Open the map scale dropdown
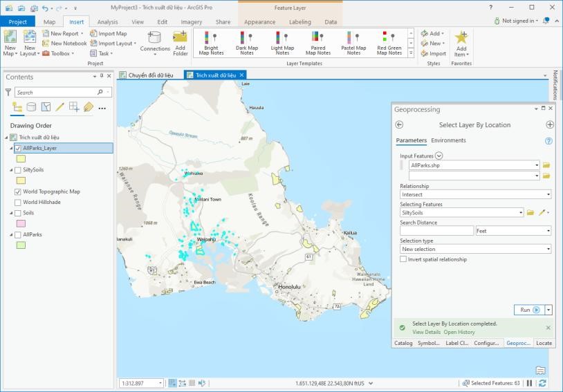 [160, 383]
